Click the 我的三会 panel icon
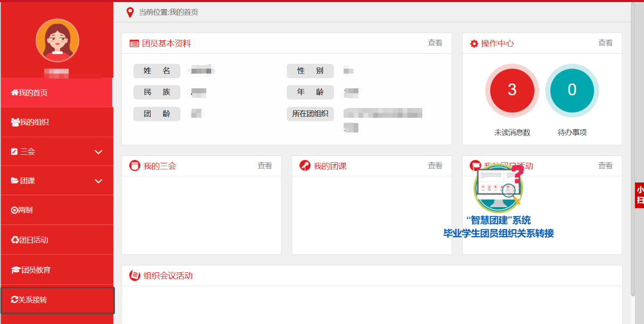 click(x=135, y=166)
